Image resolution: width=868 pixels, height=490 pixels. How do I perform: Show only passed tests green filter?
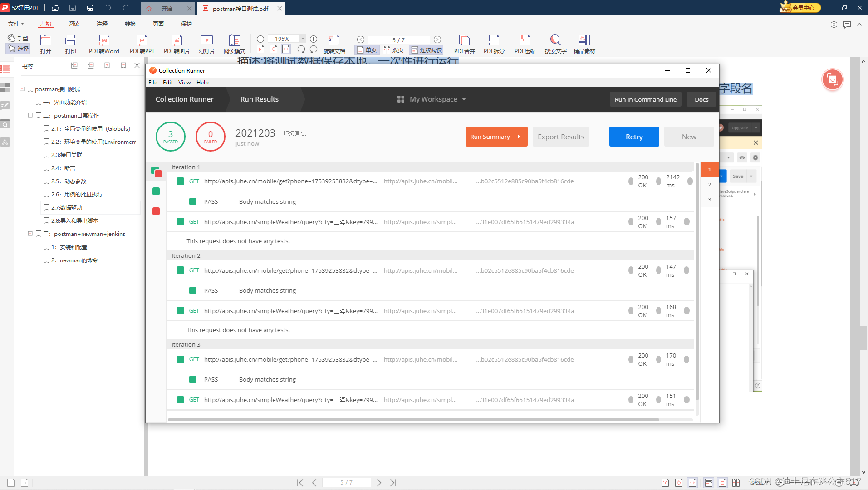click(x=156, y=191)
